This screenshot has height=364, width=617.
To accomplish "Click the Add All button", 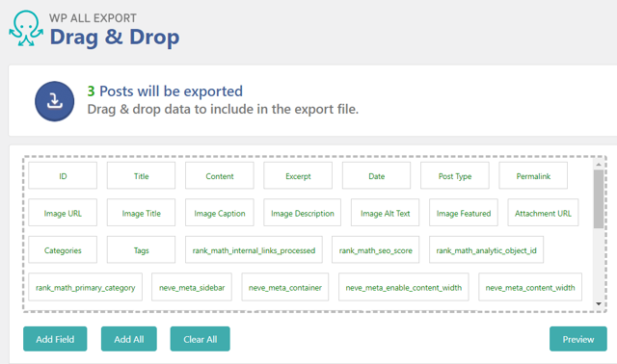I will coord(128,339).
